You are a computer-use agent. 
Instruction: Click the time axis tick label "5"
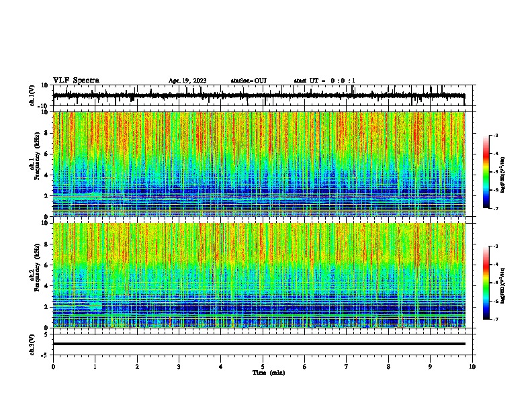[x=263, y=367]
